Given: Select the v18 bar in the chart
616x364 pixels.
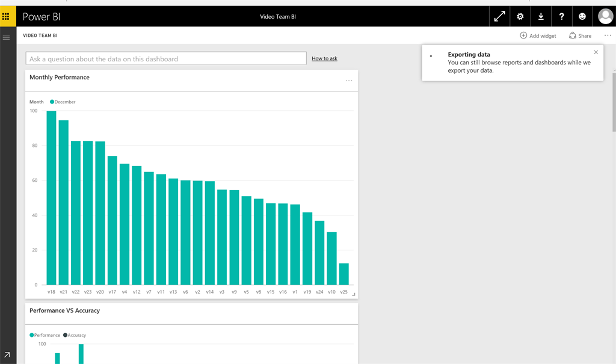Looking at the screenshot, I should pyautogui.click(x=52, y=197).
